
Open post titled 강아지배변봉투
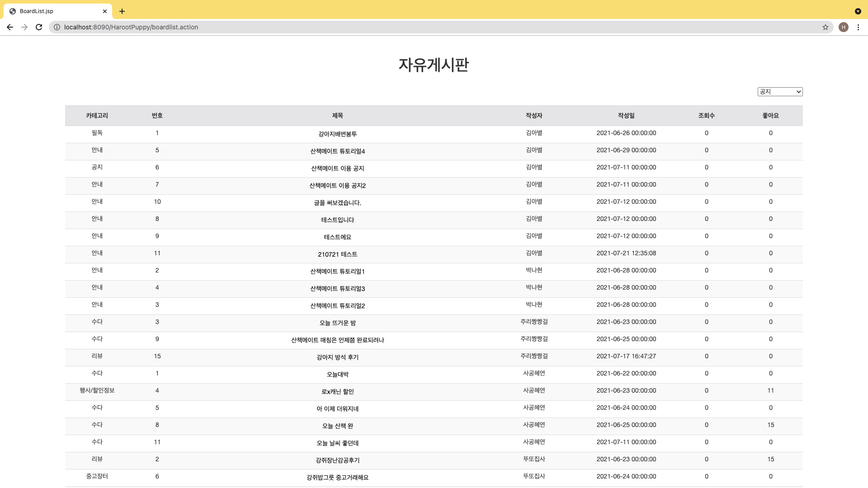337,134
